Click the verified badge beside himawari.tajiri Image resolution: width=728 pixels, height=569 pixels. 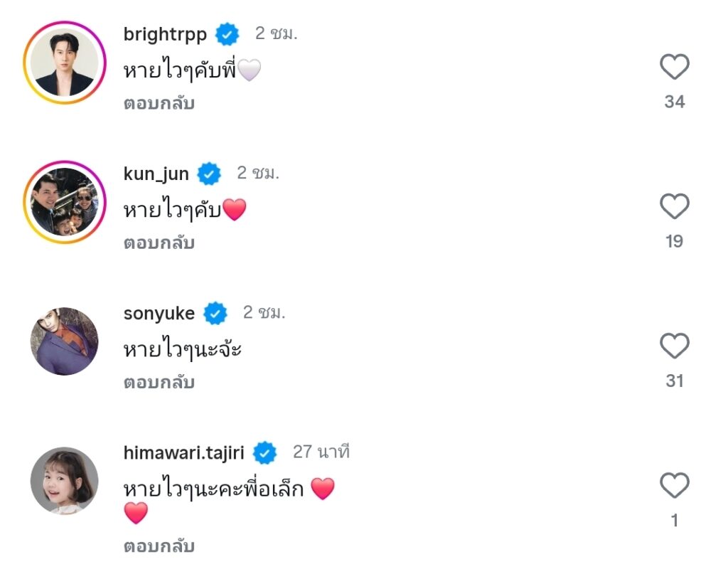click(265, 452)
